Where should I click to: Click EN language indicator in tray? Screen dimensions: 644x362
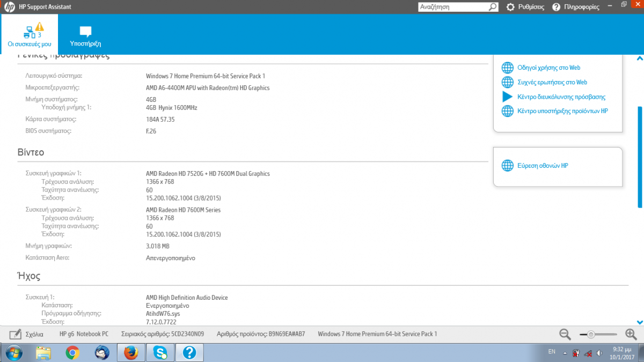pos(552,352)
